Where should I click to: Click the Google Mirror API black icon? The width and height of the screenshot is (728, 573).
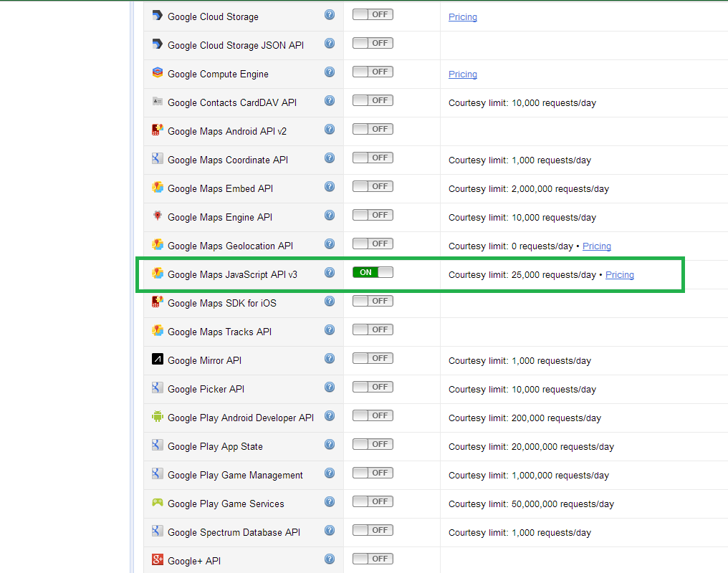pyautogui.click(x=158, y=359)
